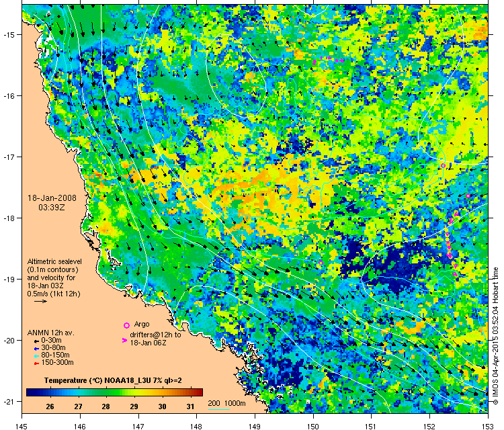Click colorbar tick label 31
Screen dimensions: 504x430
(190, 406)
